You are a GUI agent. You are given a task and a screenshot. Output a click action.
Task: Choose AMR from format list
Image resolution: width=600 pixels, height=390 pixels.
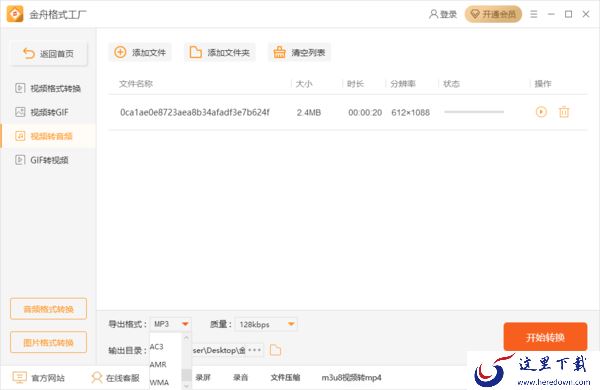coord(158,365)
